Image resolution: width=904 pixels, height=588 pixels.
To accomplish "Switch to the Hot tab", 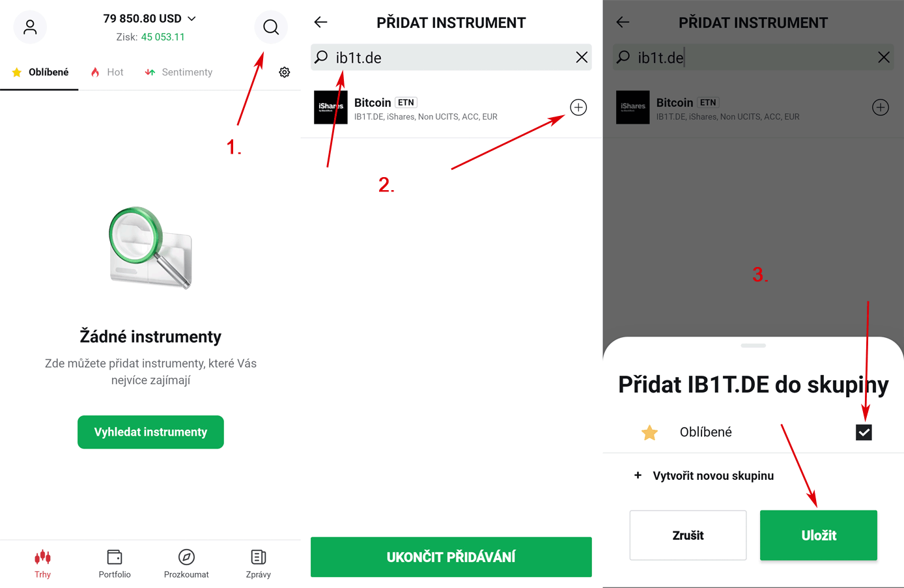I will [107, 72].
